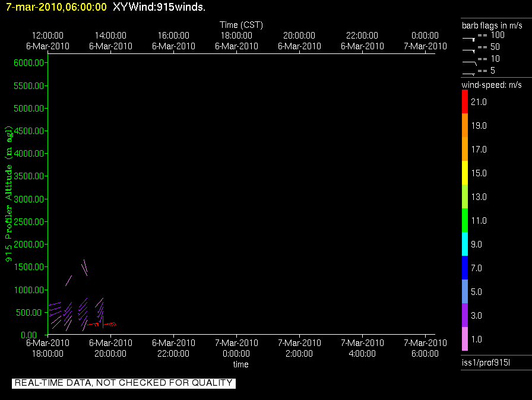
Task: Click the '2000.00' altitude axis label
Action: tap(29, 245)
